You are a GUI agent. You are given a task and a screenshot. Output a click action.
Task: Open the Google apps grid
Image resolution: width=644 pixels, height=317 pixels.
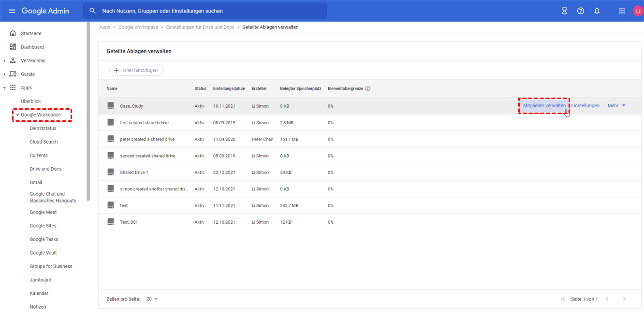(622, 11)
